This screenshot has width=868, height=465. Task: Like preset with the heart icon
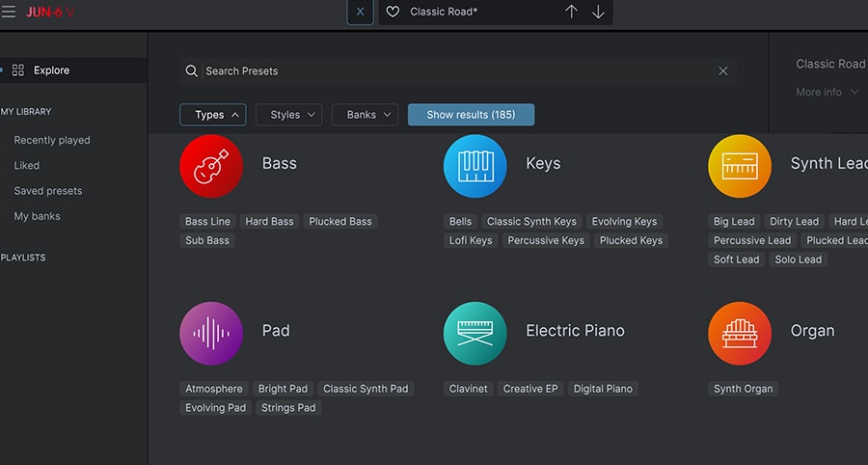click(x=393, y=12)
